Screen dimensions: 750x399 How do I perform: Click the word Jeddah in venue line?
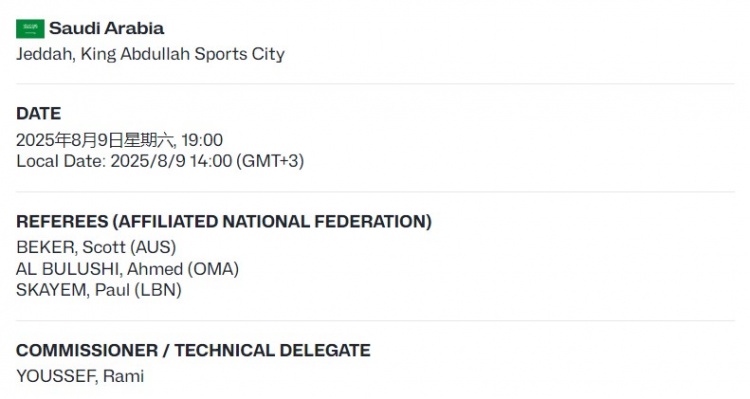point(46,54)
